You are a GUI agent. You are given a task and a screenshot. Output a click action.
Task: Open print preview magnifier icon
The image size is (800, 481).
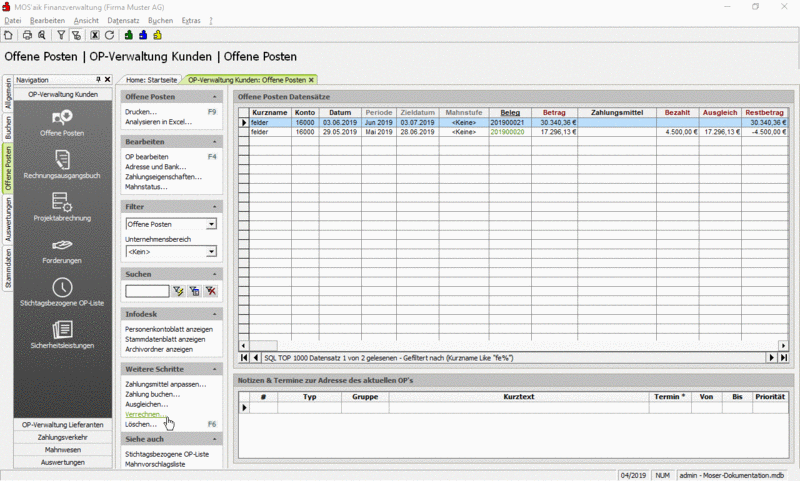[x=42, y=35]
